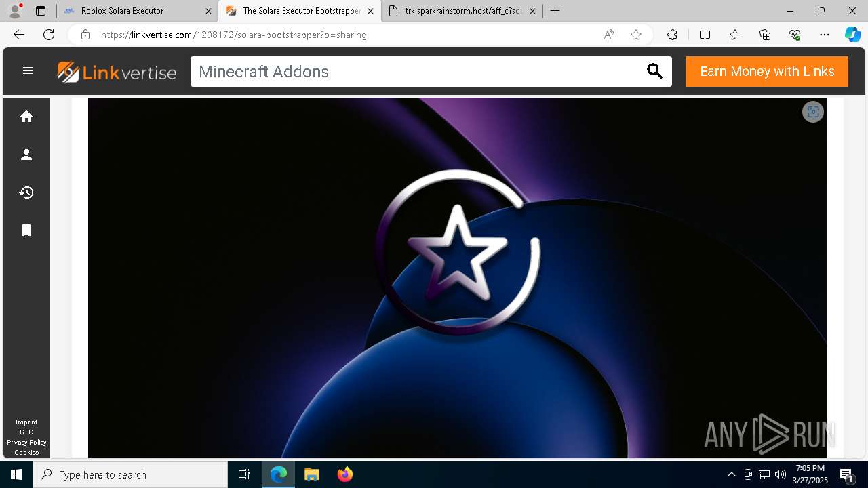
Task: Open the account profile sidebar icon
Action: pyautogui.click(x=26, y=155)
